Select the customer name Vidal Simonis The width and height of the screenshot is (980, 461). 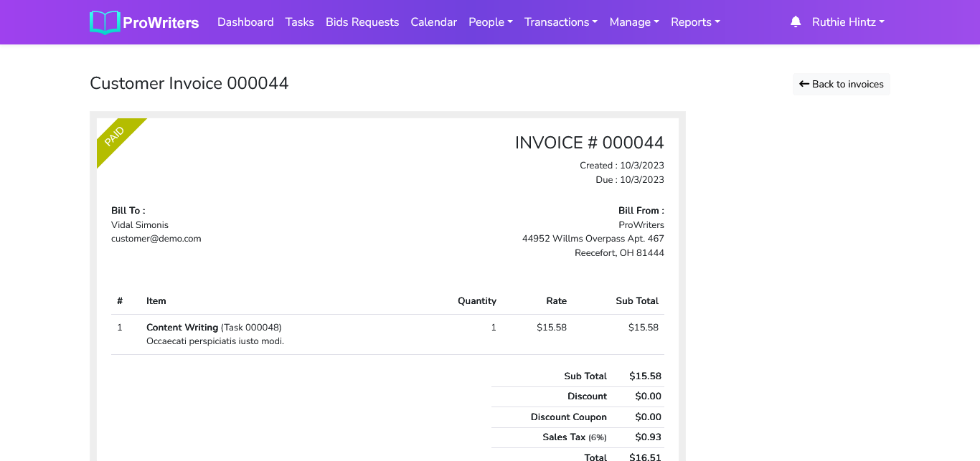tap(140, 225)
